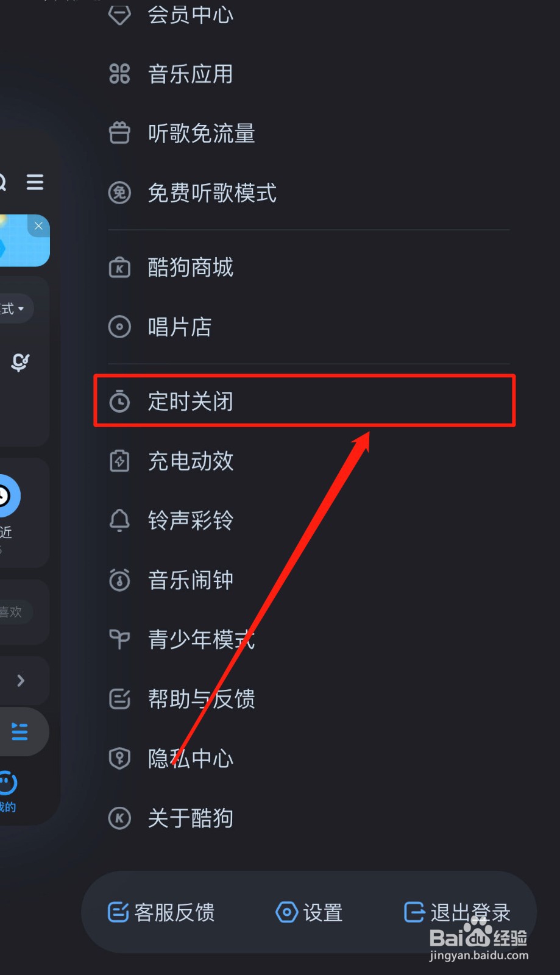Click the 音乐应用 grid icon
This screenshot has height=975, width=560.
point(119,74)
